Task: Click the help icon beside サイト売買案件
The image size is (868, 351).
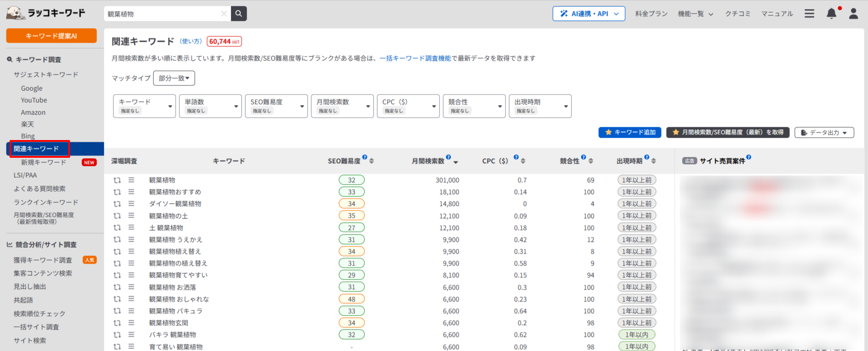Action: (749, 157)
